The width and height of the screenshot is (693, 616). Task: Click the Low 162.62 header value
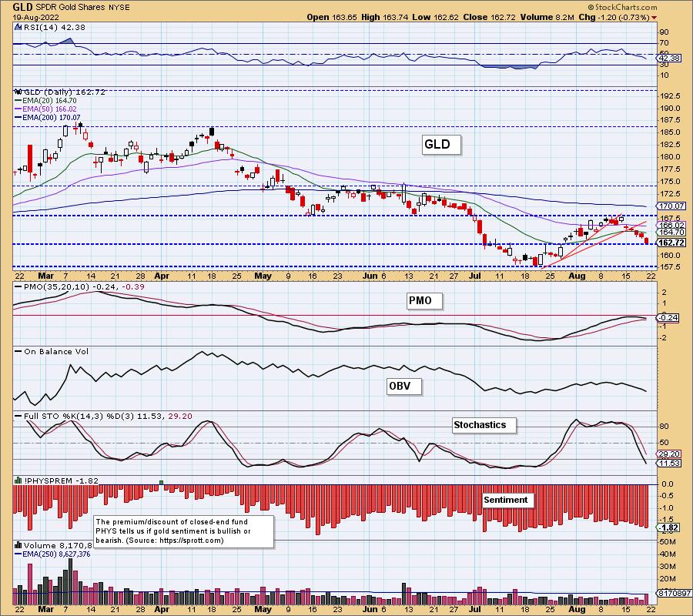[435, 18]
